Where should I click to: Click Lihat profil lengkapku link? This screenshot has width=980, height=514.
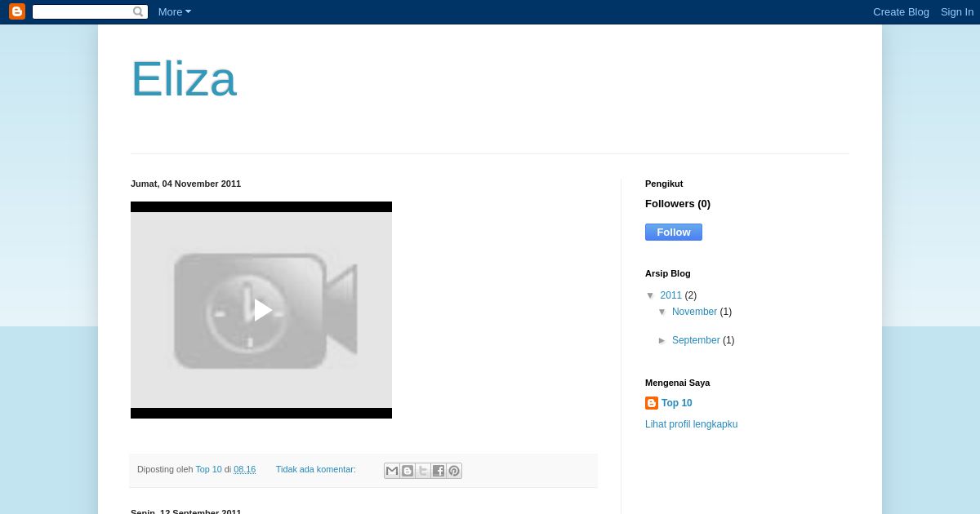coord(691,424)
